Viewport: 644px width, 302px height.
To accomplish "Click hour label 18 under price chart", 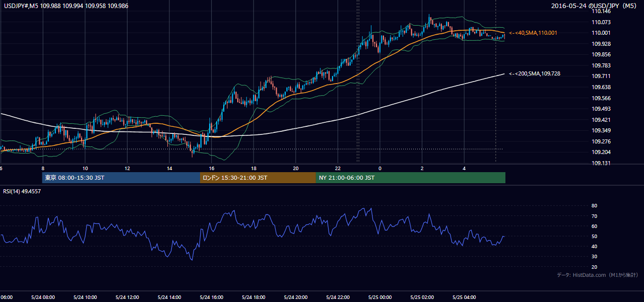I will [253, 168].
